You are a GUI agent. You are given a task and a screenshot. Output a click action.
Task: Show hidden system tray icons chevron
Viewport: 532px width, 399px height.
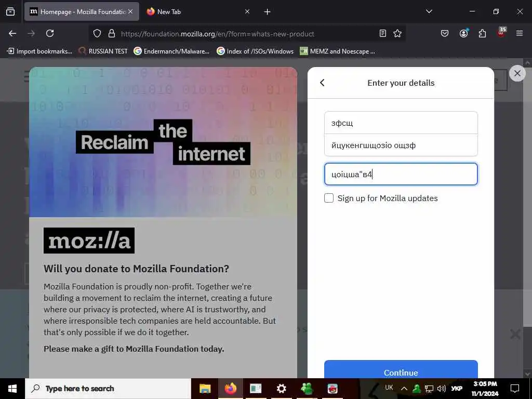point(404,389)
